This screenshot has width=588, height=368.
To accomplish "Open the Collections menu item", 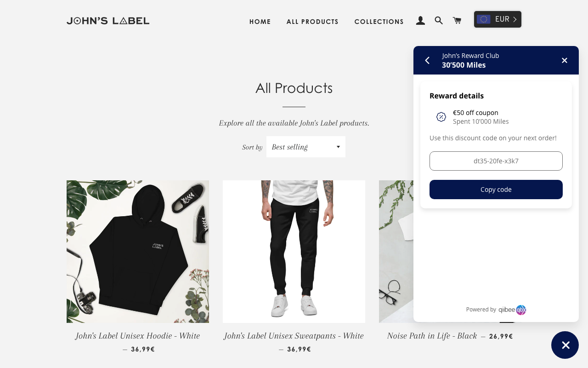I will point(379,22).
